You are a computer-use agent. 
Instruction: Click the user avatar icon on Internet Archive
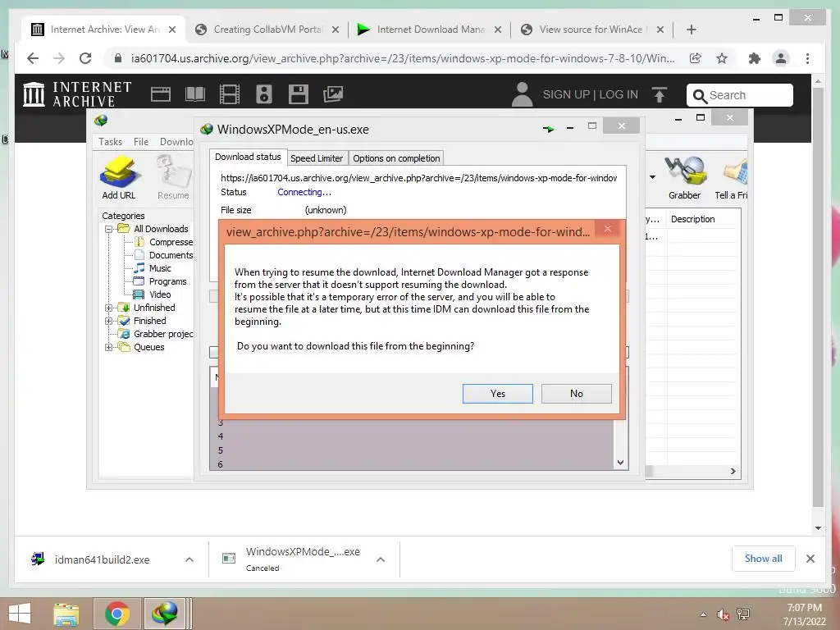(x=523, y=94)
